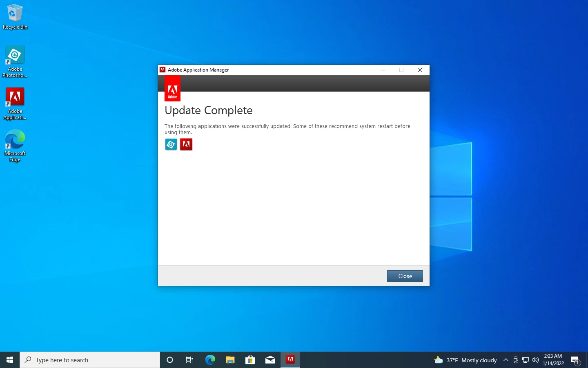Click the Update Complete heading text
Viewport: 588px width, 368px height.
coord(209,110)
